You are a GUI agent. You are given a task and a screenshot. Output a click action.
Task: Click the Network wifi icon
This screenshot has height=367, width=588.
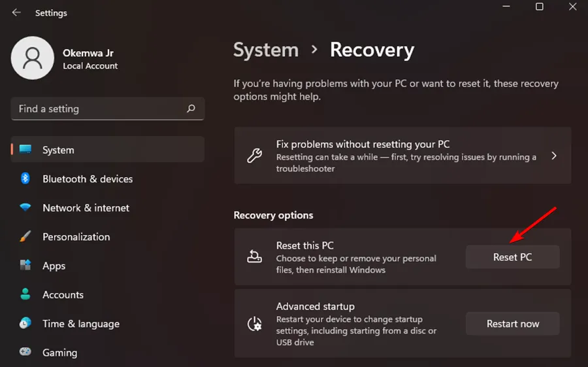[25, 208]
